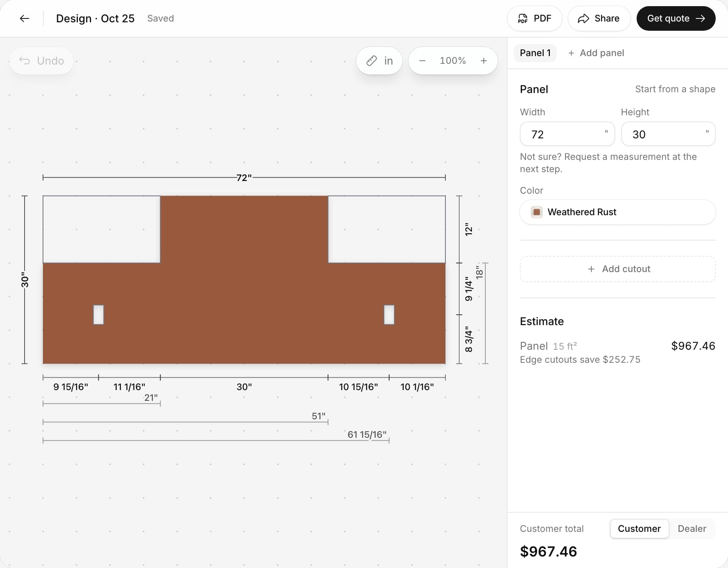Open Start from a shape
The height and width of the screenshot is (568, 728).
click(675, 89)
